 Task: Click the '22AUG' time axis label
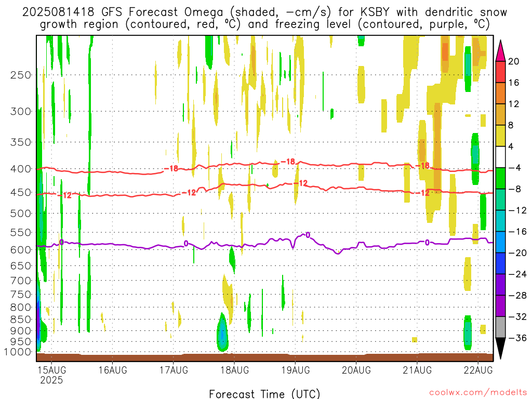click(x=478, y=370)
